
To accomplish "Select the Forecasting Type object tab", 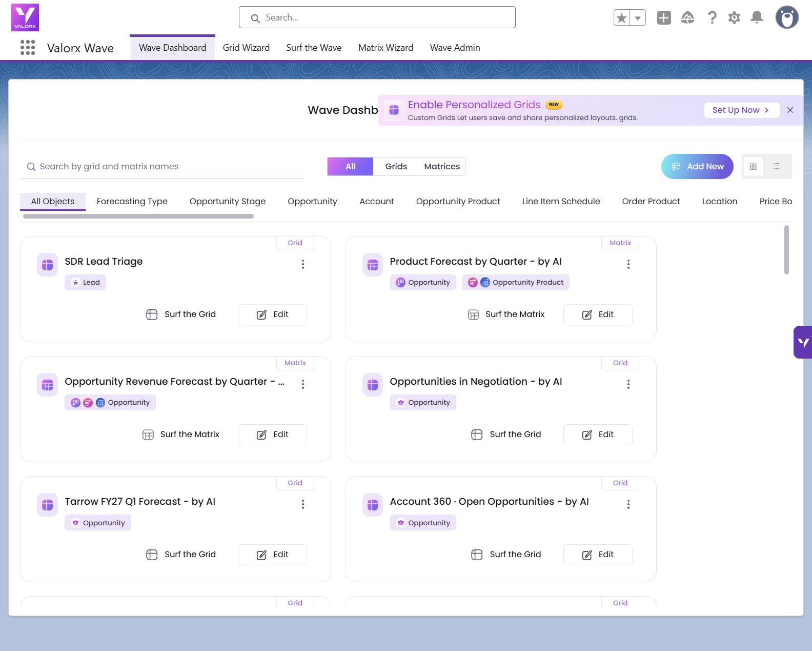I will coord(132,202).
